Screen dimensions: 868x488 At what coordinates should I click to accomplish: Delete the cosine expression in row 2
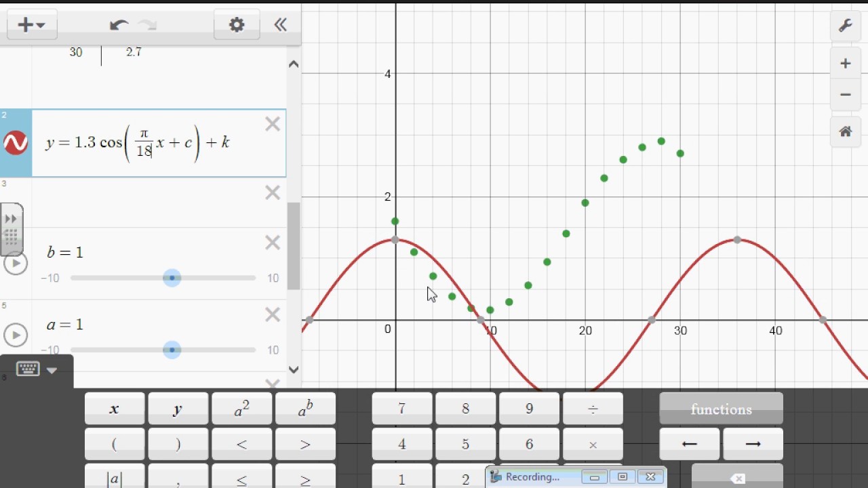[x=273, y=124]
